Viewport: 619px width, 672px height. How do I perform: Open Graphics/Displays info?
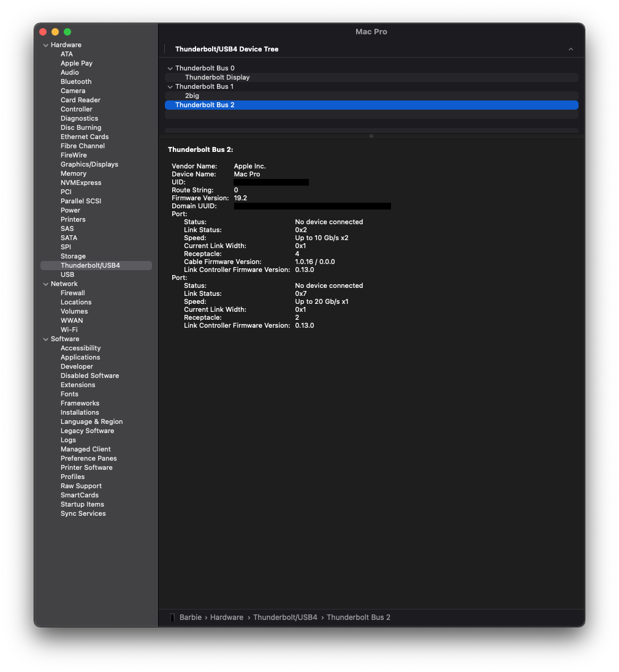tap(89, 165)
